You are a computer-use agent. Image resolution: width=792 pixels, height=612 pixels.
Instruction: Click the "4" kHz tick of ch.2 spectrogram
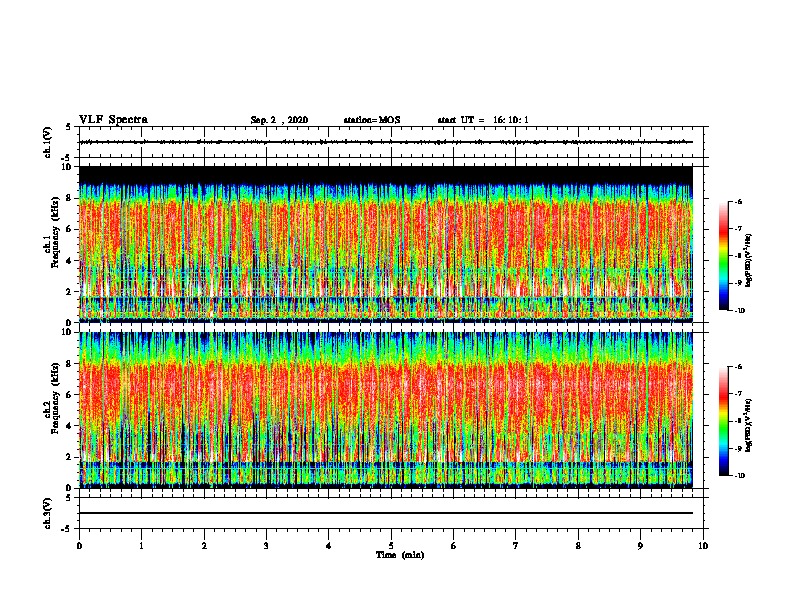[x=70, y=426]
